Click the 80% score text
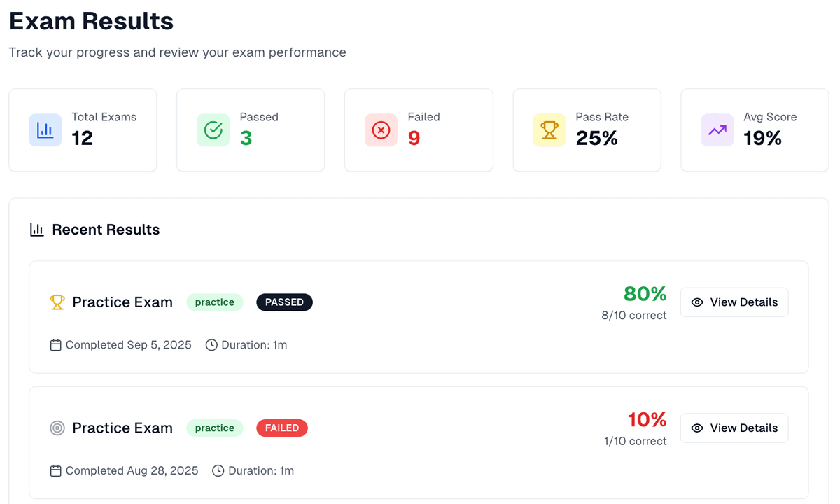The image size is (840, 504). pos(645,294)
